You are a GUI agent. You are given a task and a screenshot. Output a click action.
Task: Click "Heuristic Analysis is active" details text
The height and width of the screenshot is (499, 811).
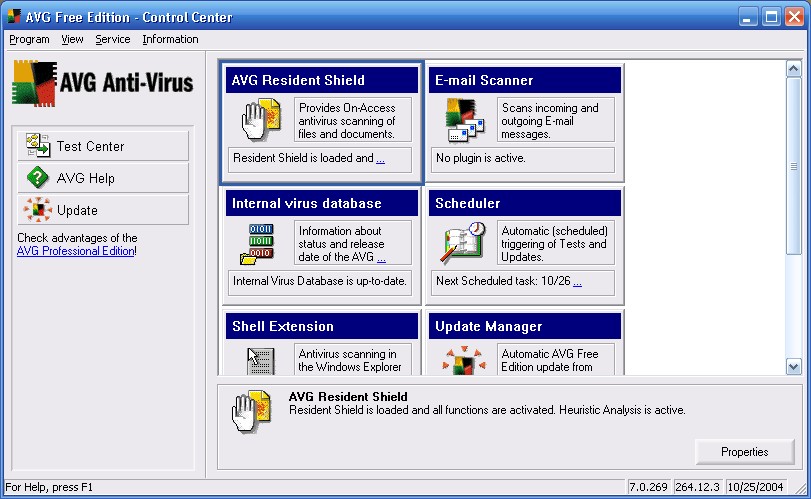(x=621, y=410)
